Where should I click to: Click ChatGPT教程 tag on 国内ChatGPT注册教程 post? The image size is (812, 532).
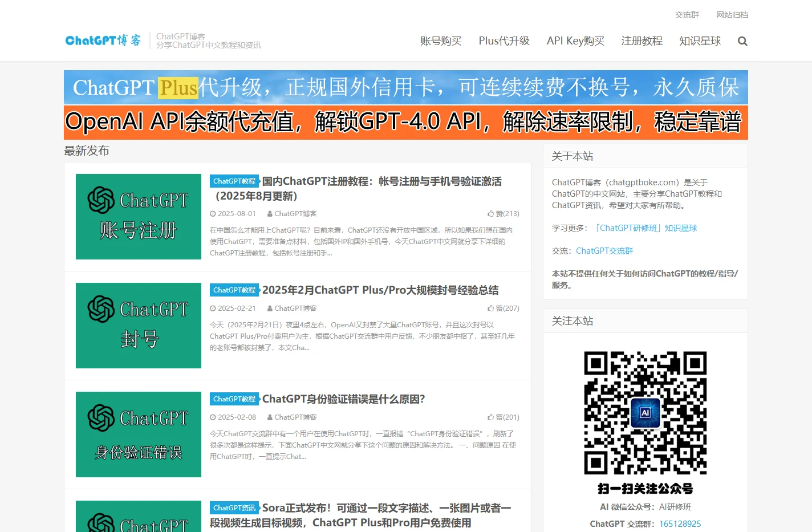pyautogui.click(x=234, y=181)
